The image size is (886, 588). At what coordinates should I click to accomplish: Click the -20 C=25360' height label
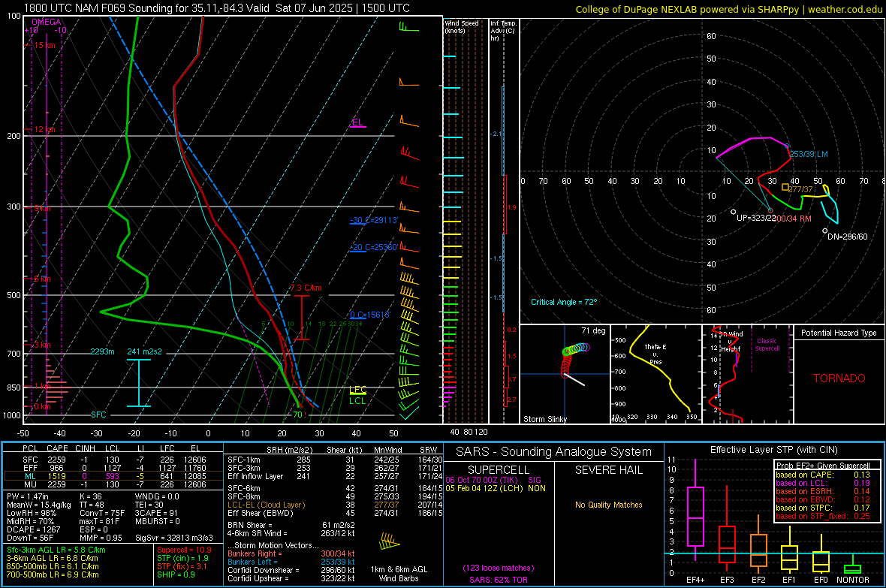click(x=374, y=247)
